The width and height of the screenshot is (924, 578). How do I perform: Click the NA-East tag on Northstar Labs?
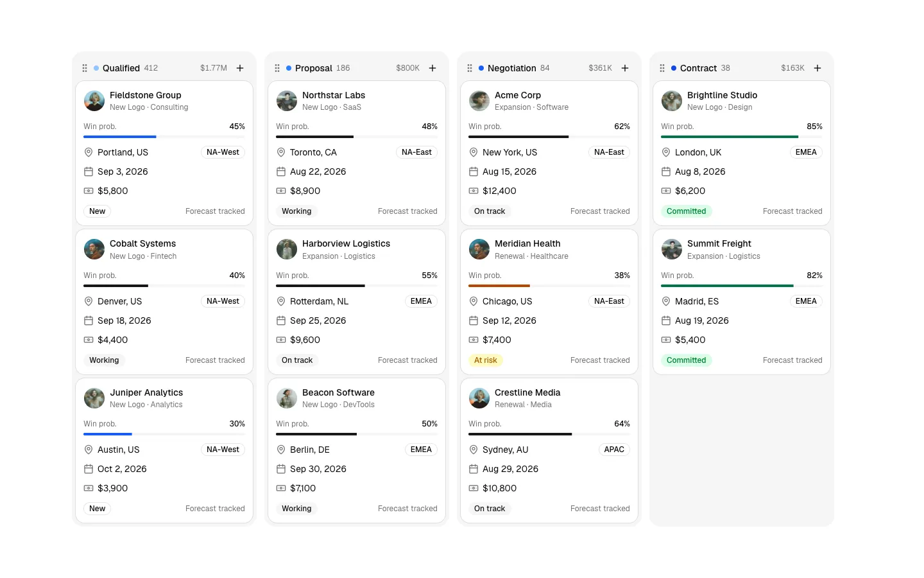coord(416,152)
